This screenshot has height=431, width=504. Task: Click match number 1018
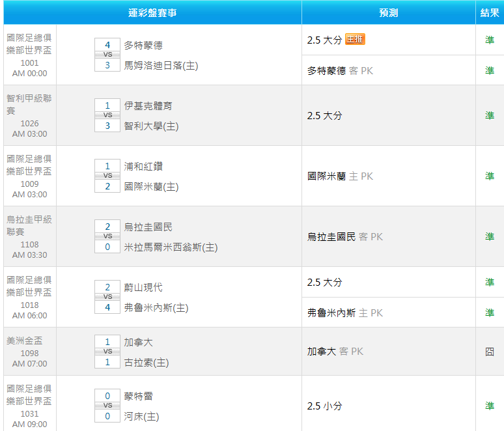tap(29, 305)
